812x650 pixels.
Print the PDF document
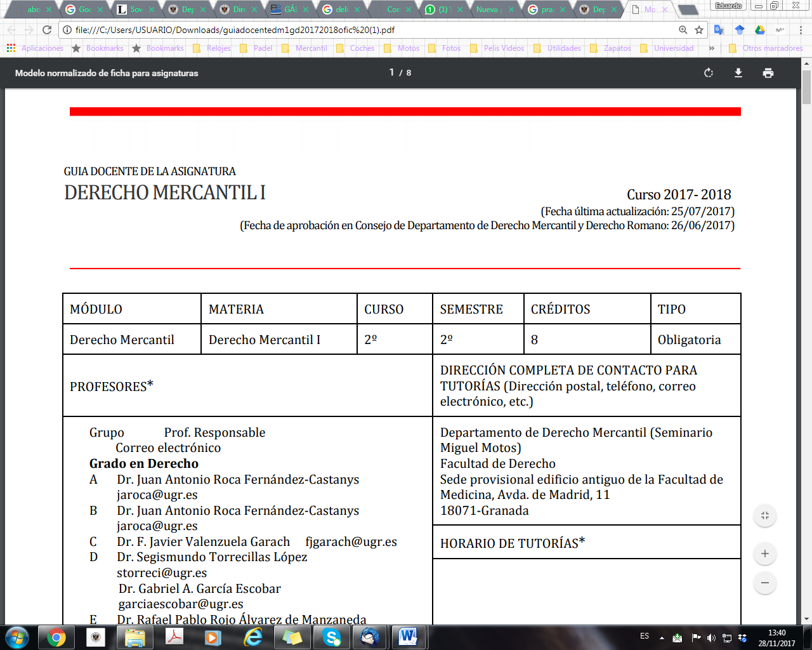[x=768, y=73]
